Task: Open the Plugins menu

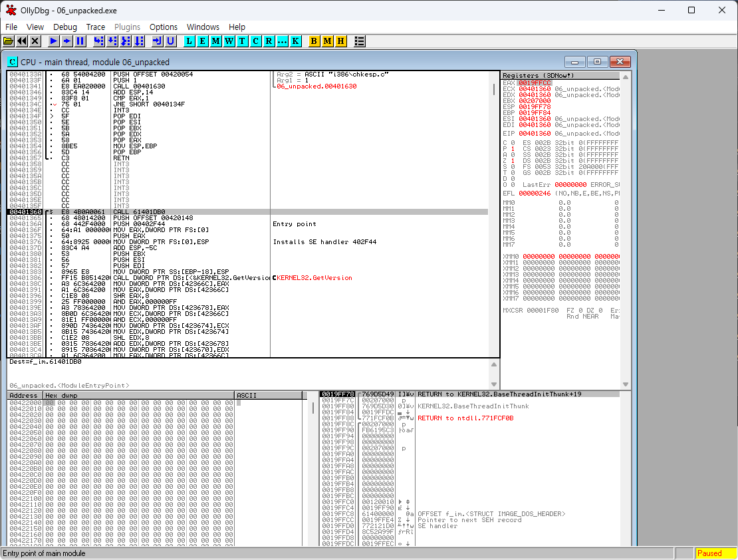Action: point(127,27)
